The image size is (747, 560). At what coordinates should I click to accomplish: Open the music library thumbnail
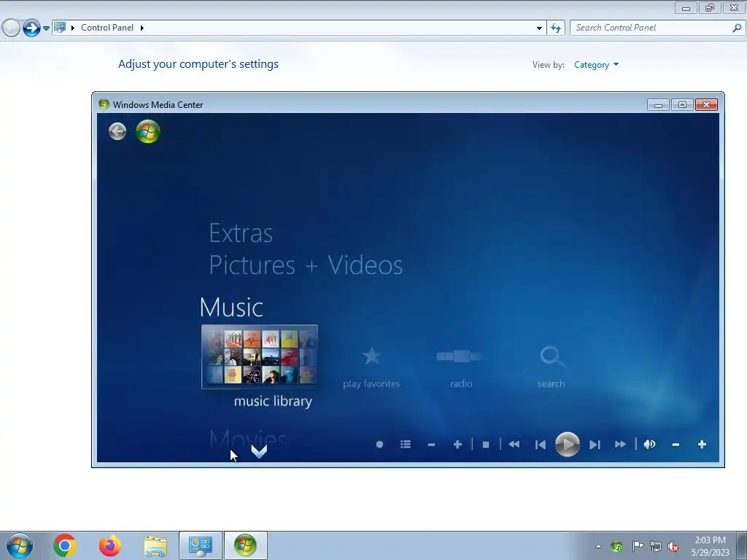tap(260, 357)
